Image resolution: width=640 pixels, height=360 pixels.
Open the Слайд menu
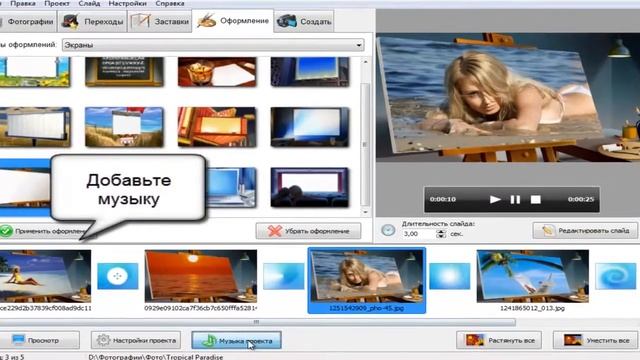click(x=89, y=3)
